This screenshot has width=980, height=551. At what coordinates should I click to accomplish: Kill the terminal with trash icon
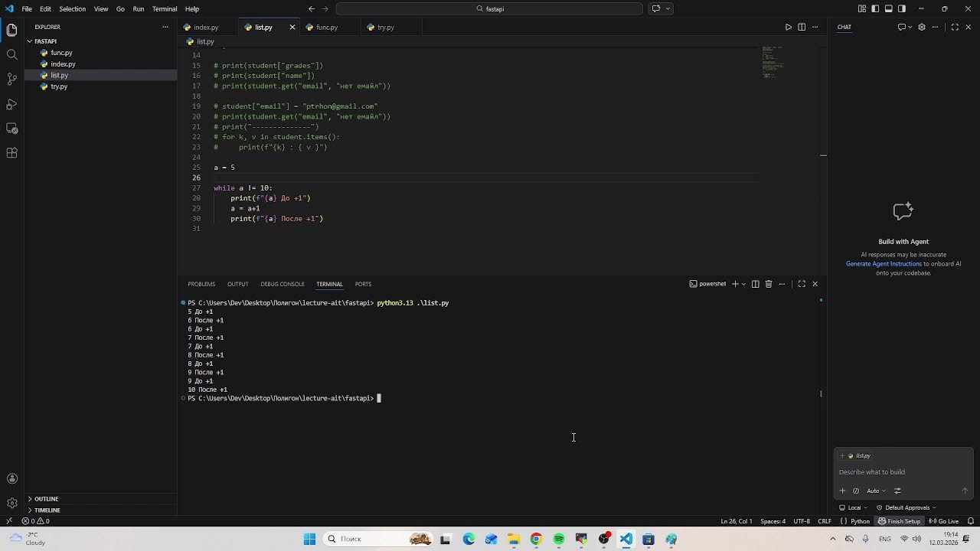(x=769, y=284)
